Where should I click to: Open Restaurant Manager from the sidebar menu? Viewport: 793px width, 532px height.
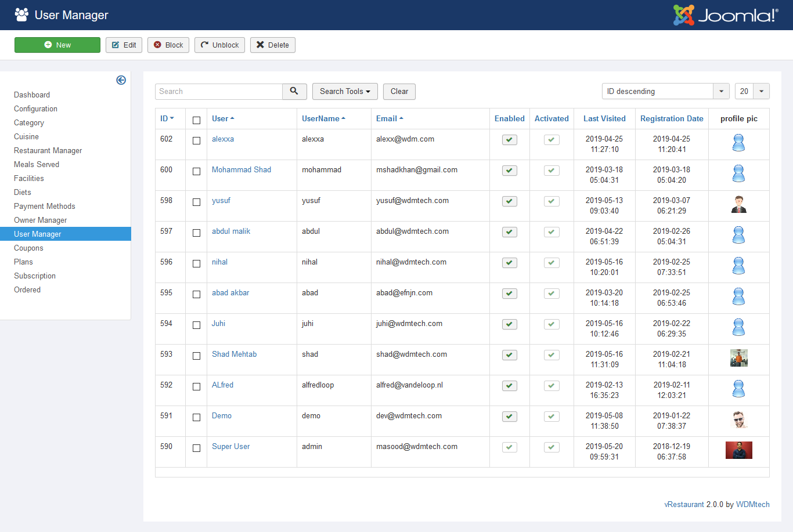[x=48, y=150]
